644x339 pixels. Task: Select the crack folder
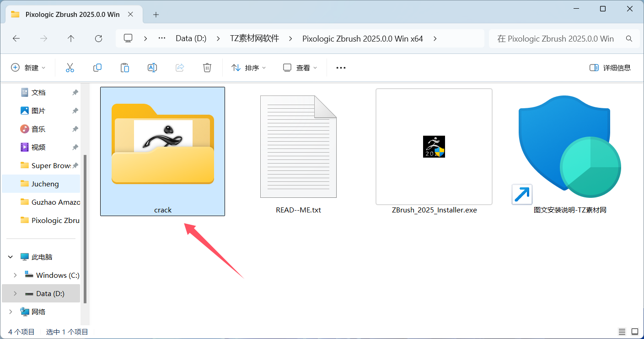[x=163, y=151]
